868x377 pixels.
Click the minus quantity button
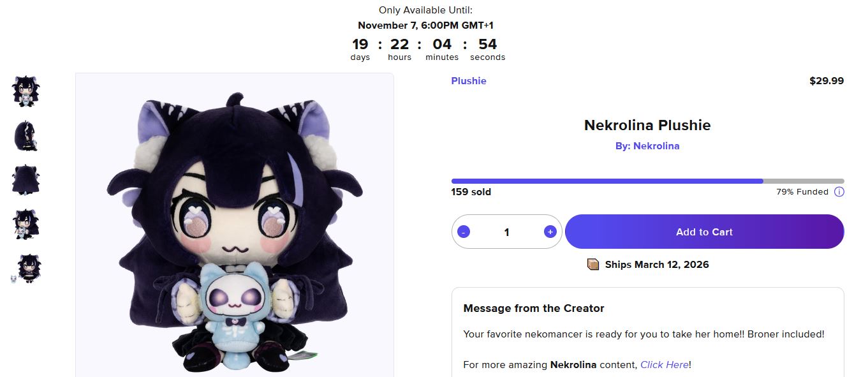[464, 232]
